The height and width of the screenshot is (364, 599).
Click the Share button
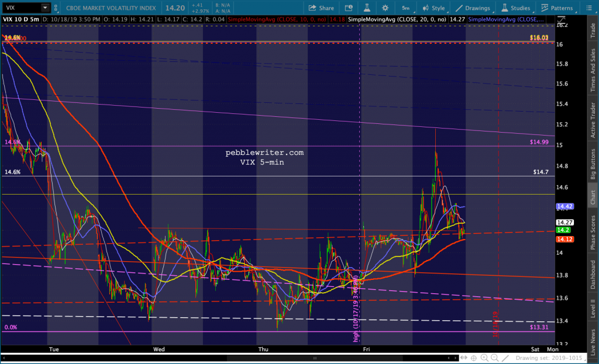pos(321,8)
